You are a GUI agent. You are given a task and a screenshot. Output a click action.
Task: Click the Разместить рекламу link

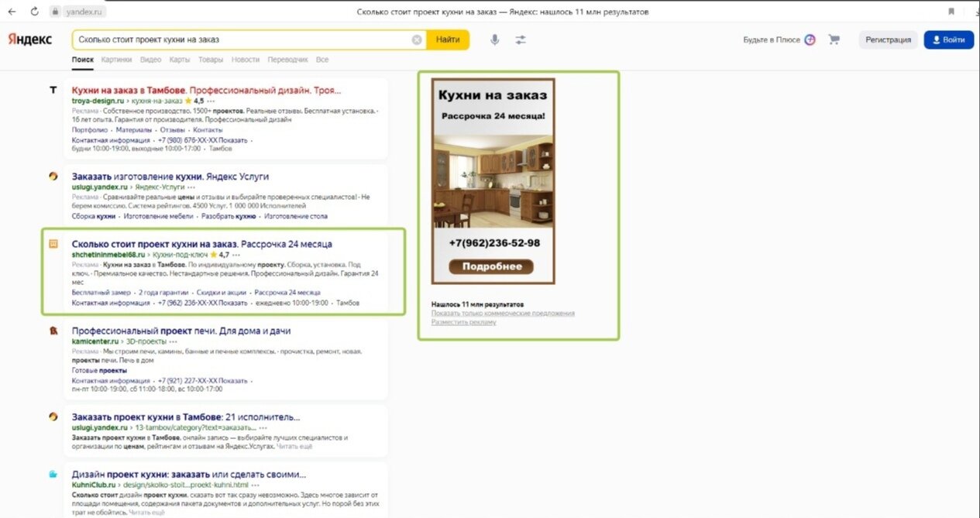pyautogui.click(x=463, y=322)
